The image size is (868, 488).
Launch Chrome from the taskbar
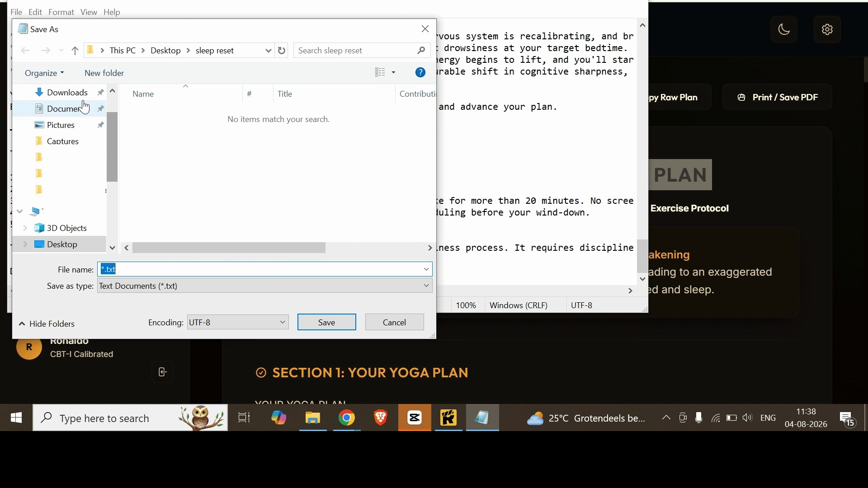(x=347, y=418)
